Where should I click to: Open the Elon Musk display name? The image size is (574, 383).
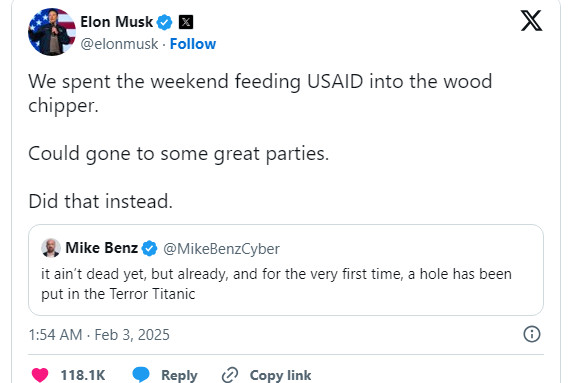[x=116, y=22]
